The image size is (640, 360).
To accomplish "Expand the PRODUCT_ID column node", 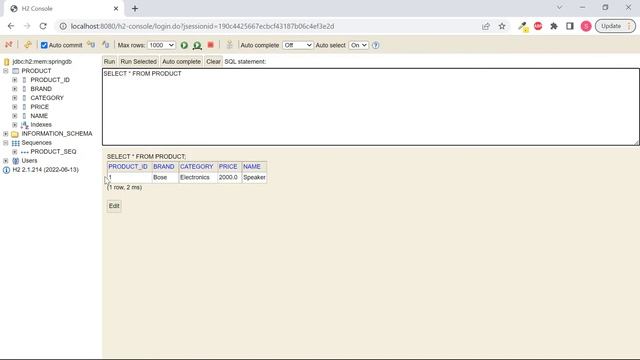I will [x=15, y=80].
